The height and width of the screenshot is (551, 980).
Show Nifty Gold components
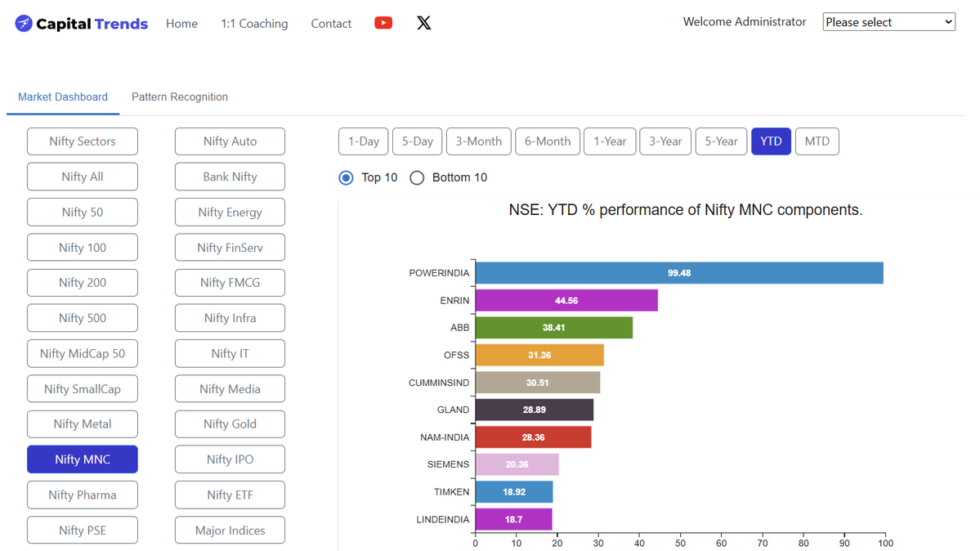click(230, 424)
